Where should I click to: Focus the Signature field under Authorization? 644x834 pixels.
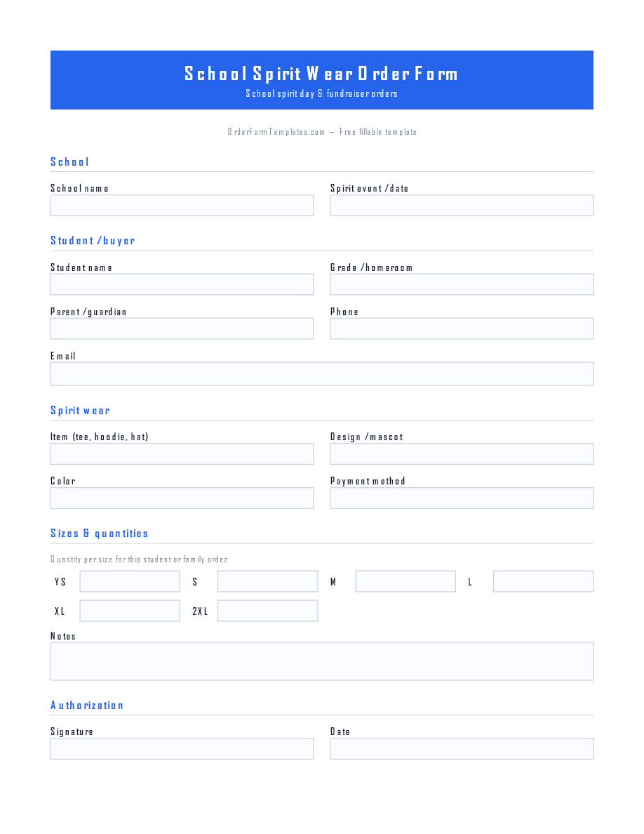click(182, 748)
